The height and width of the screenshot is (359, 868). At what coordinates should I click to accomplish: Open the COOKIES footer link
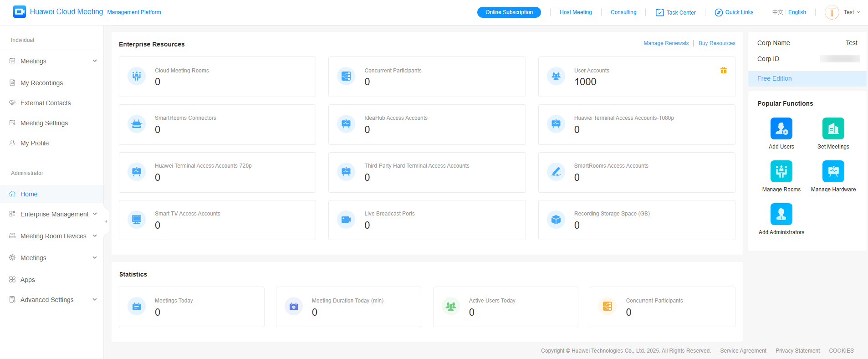click(841, 351)
